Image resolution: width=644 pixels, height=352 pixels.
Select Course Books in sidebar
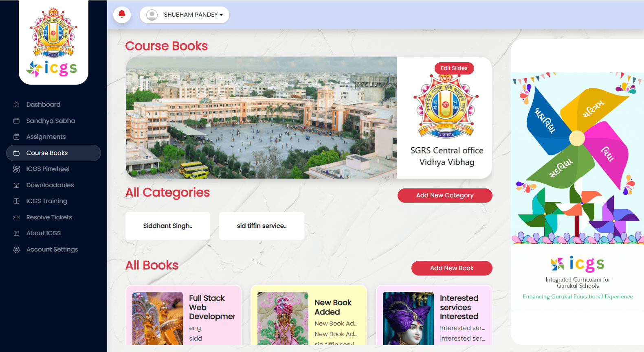53,153
